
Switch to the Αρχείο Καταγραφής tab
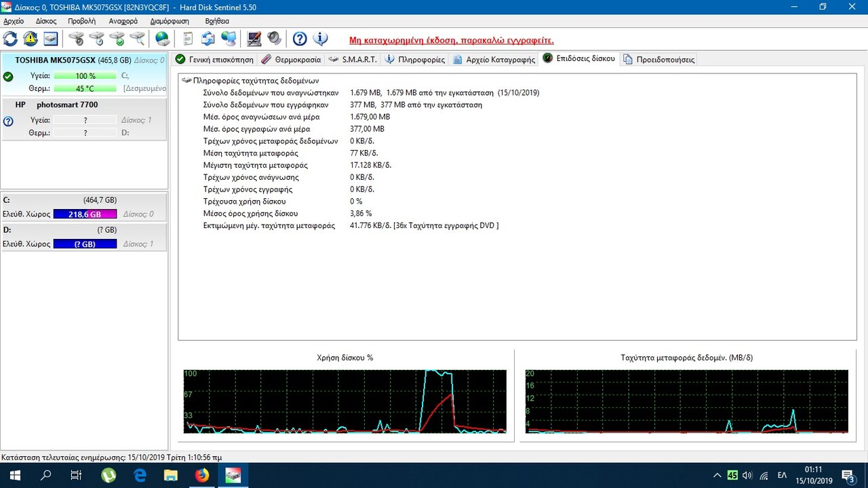pyautogui.click(x=494, y=60)
